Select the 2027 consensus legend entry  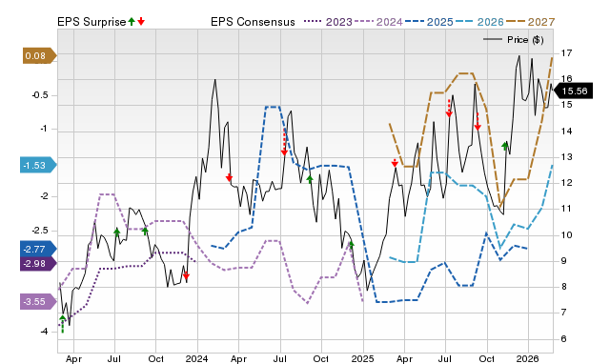tap(530, 22)
